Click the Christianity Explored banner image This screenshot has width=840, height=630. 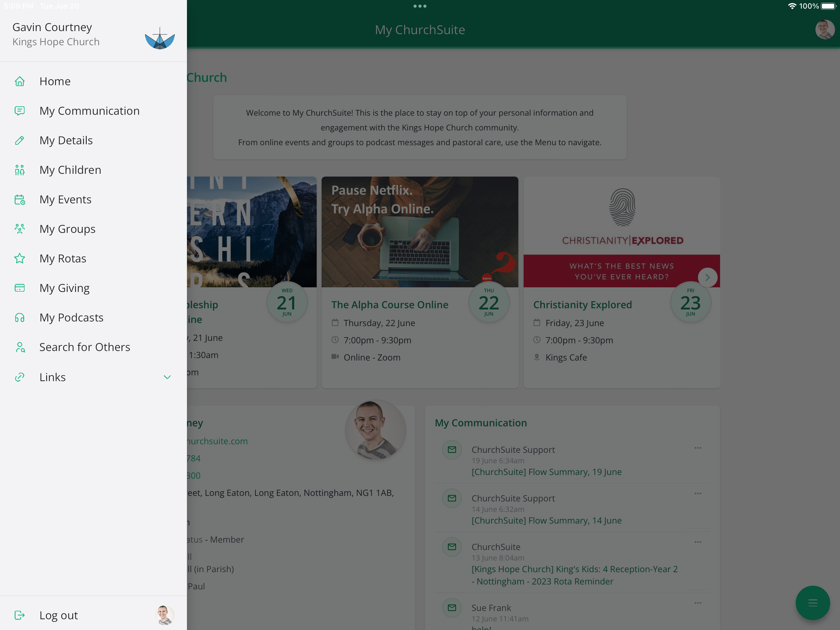[622, 232]
